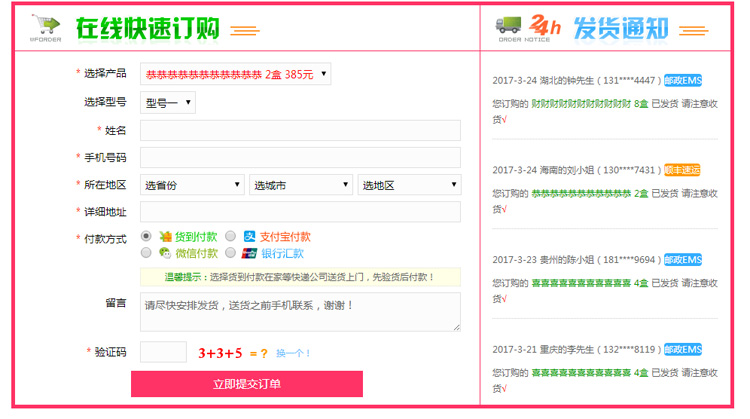The height and width of the screenshot is (419, 750).
Task: Click the 邮政EMS tag for 重庆的李先生
Action: click(x=683, y=350)
